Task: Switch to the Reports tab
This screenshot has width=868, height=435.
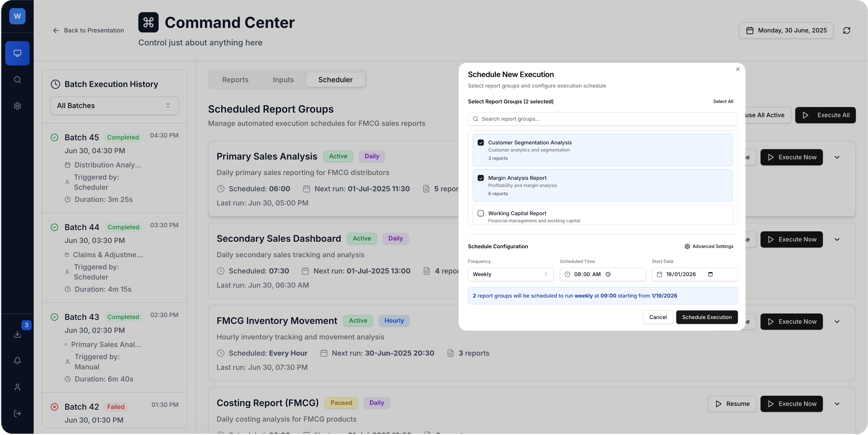Action: pos(235,79)
